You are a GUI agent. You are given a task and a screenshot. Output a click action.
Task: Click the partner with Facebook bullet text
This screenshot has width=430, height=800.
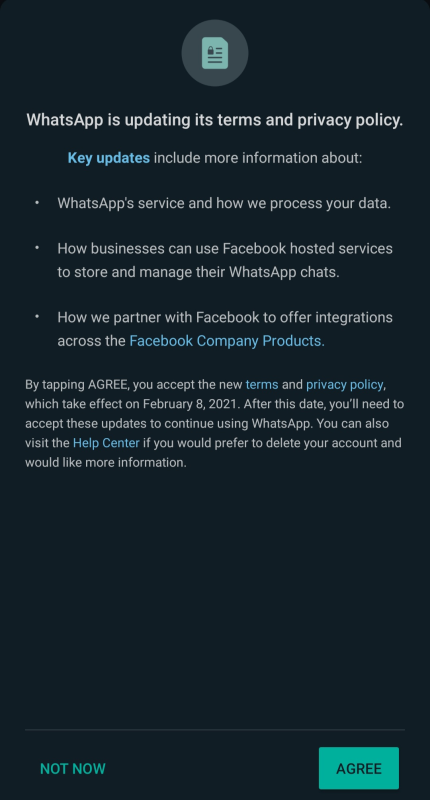click(225, 329)
